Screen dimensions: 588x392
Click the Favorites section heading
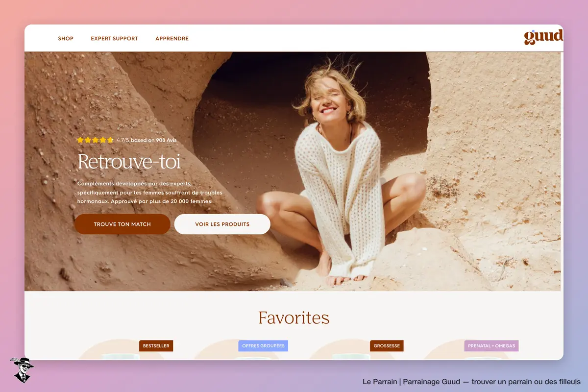pos(294,318)
